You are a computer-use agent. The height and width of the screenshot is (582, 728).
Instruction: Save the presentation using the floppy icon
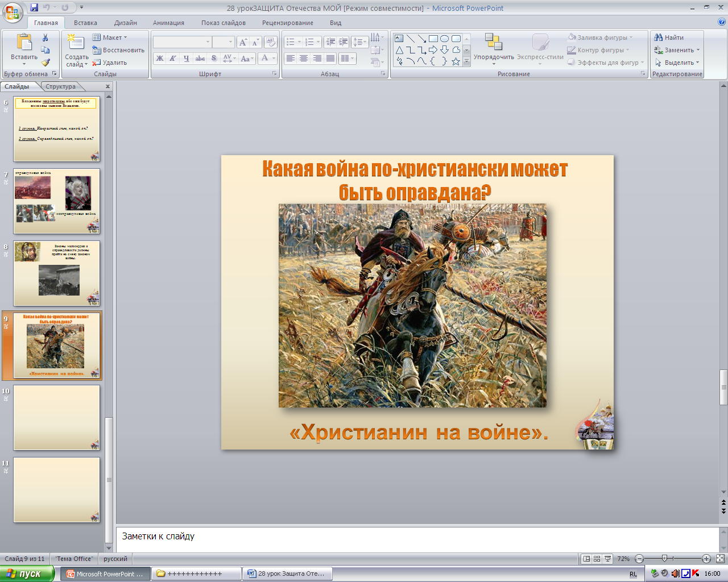pyautogui.click(x=34, y=8)
